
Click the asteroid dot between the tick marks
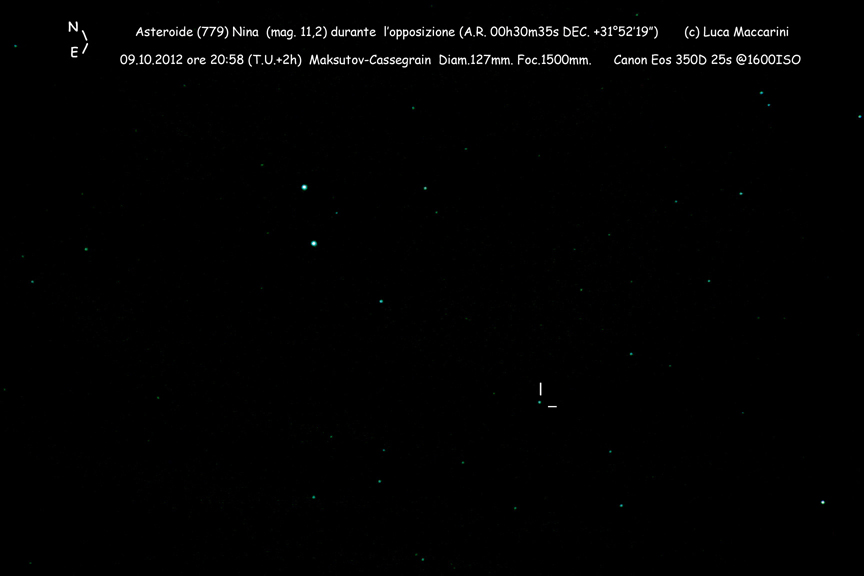click(539, 402)
